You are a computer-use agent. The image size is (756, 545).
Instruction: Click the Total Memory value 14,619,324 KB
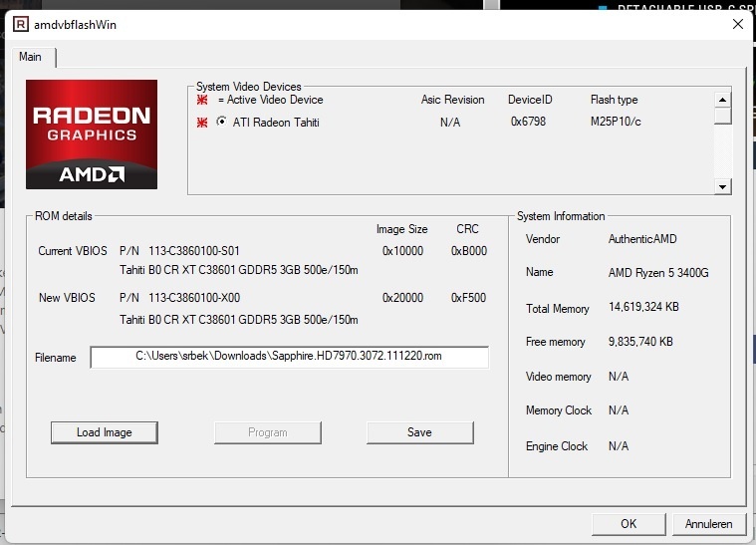[x=643, y=307]
